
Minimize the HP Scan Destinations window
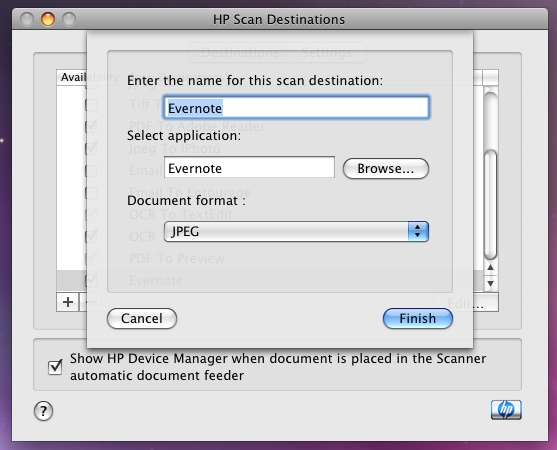tap(48, 19)
